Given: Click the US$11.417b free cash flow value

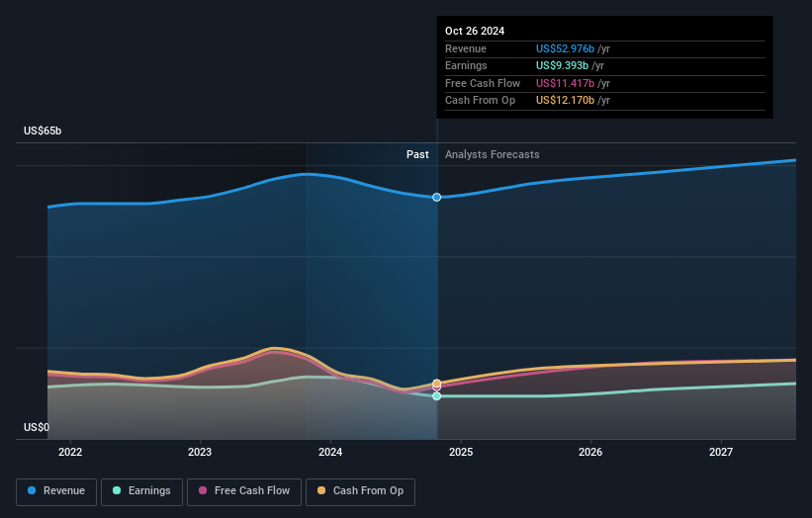Looking at the screenshot, I should (565, 83).
